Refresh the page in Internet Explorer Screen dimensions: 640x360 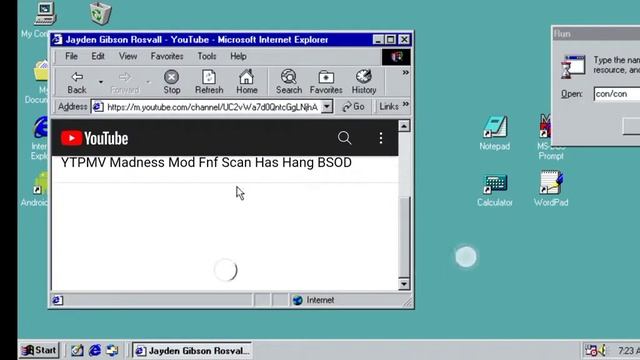point(209,82)
